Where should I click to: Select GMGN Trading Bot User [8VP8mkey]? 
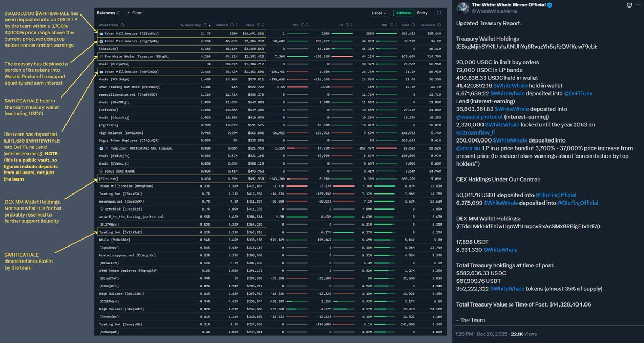(269, 87)
